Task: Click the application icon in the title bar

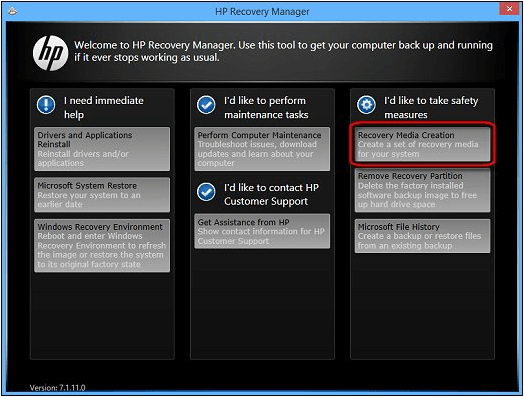Action: click(12, 12)
